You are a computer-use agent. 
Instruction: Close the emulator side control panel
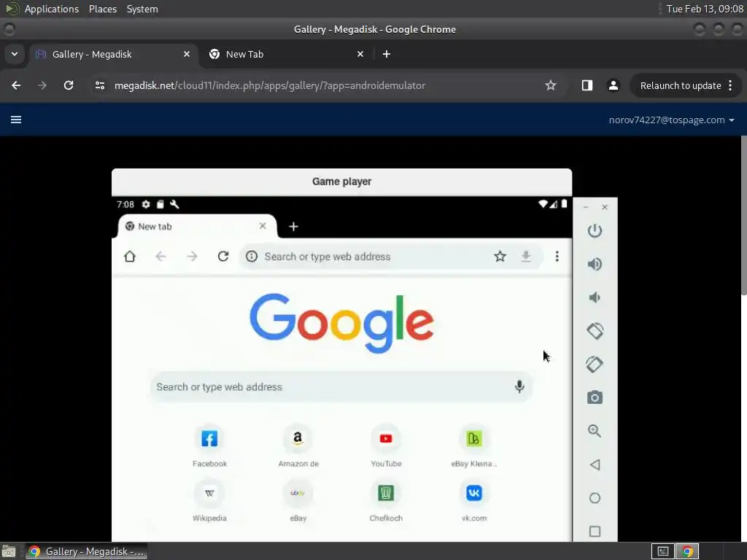605,207
